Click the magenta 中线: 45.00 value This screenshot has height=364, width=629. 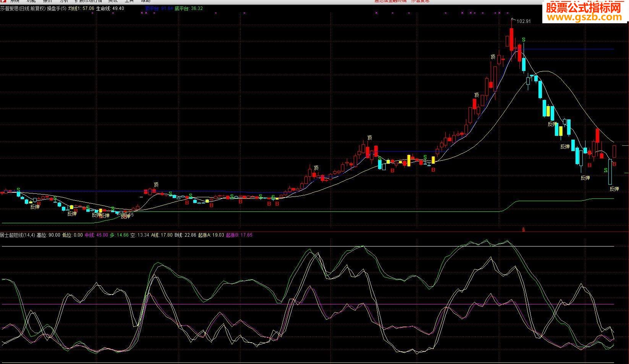[x=96, y=235]
